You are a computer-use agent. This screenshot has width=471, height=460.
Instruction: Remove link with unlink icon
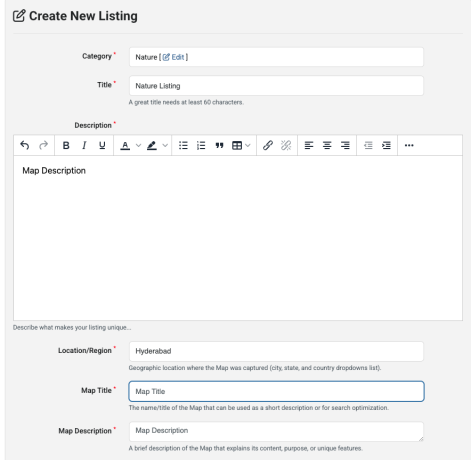pyautogui.click(x=286, y=145)
